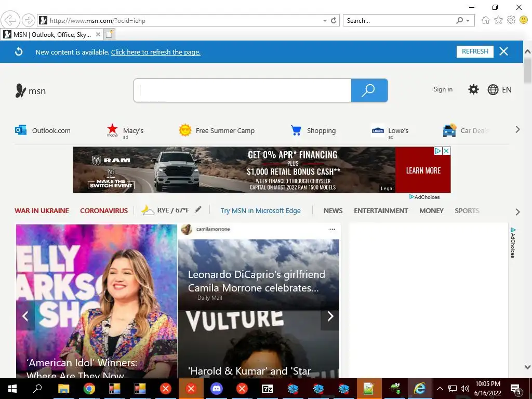Screen dimensions: 532x399
Task: Open camilamorrone post options ellipsis
Action: pos(332,229)
